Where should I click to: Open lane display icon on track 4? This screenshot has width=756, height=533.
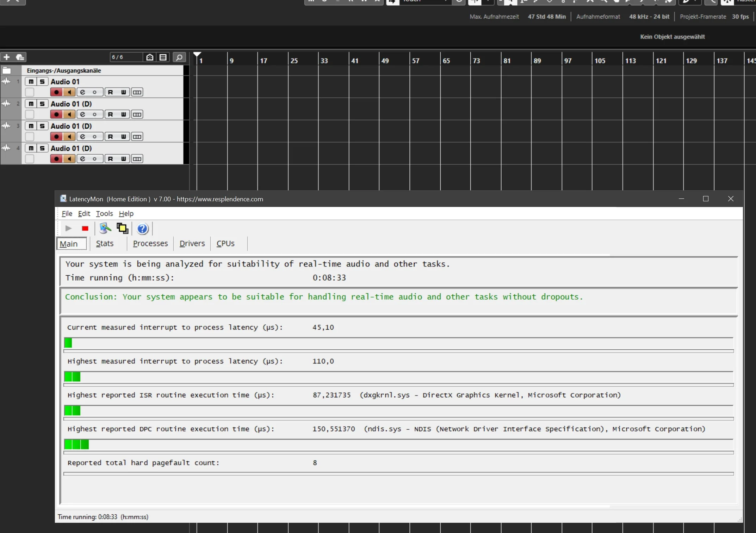tap(137, 159)
